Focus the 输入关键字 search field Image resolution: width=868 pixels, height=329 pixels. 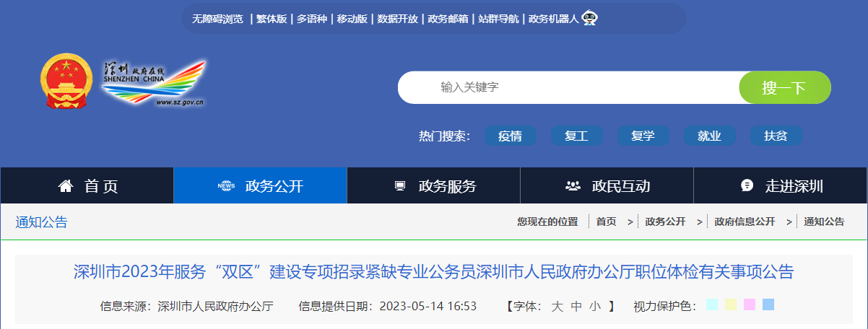[563, 87]
